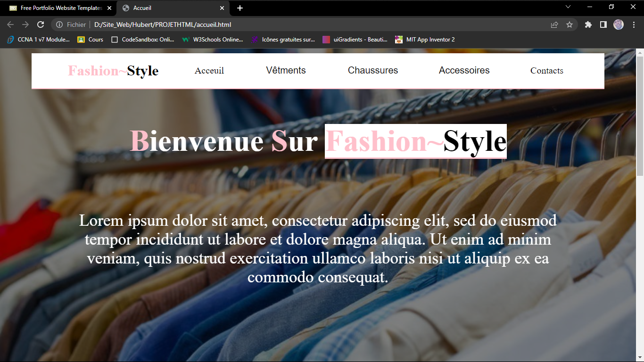This screenshot has height=362, width=644.
Task: Go forward to the next page
Action: [25, 25]
